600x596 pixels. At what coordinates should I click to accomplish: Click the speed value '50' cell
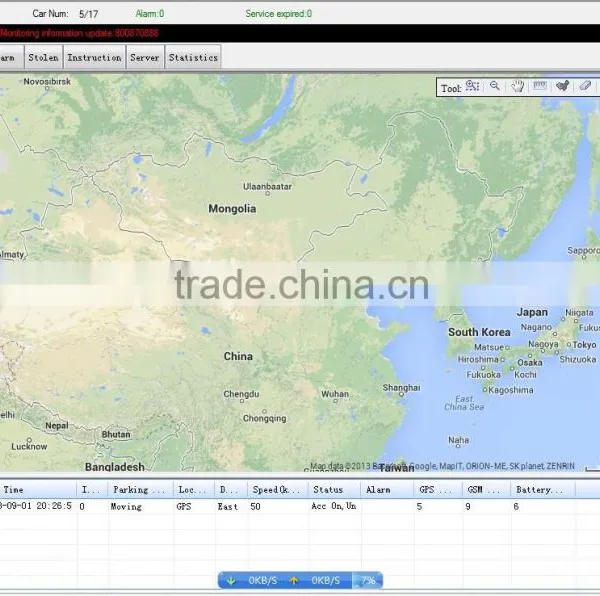tap(255, 506)
